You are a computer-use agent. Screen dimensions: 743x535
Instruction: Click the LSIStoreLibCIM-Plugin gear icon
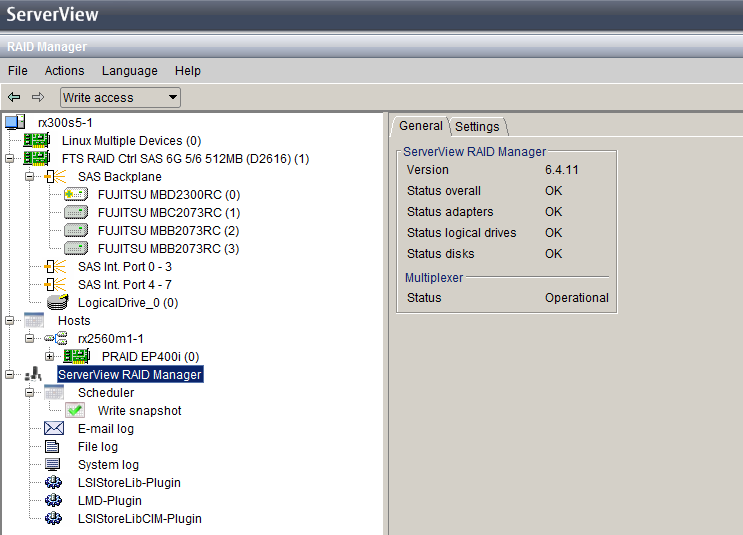tap(53, 518)
